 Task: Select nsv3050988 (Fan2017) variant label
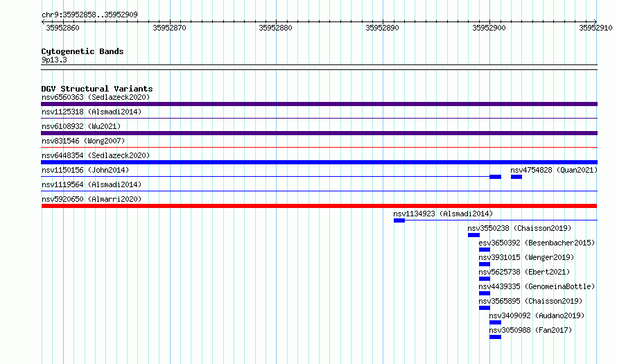pyautogui.click(x=530, y=330)
